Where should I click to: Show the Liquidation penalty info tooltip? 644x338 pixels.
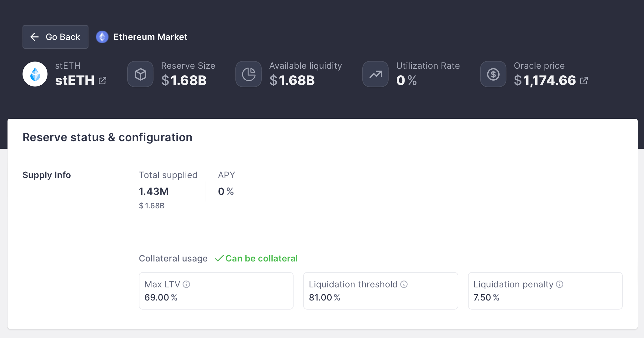click(x=560, y=284)
